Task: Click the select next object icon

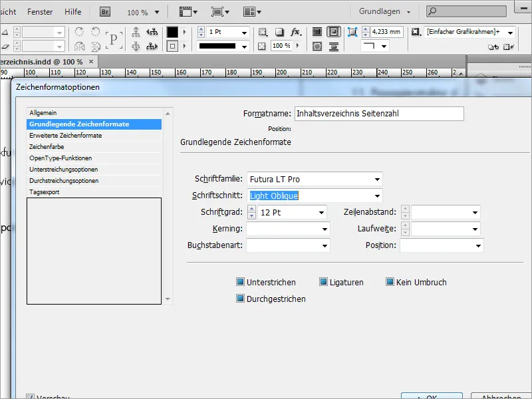Action: [152, 46]
